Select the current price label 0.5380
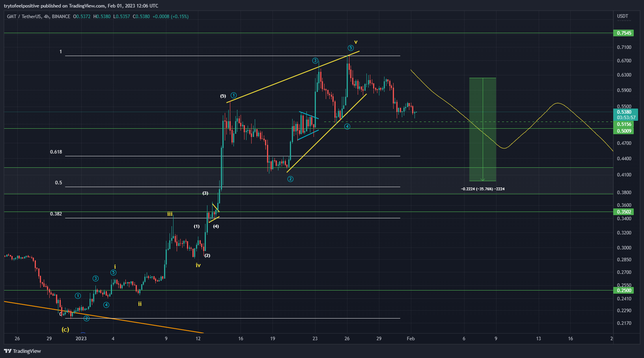 [624, 112]
